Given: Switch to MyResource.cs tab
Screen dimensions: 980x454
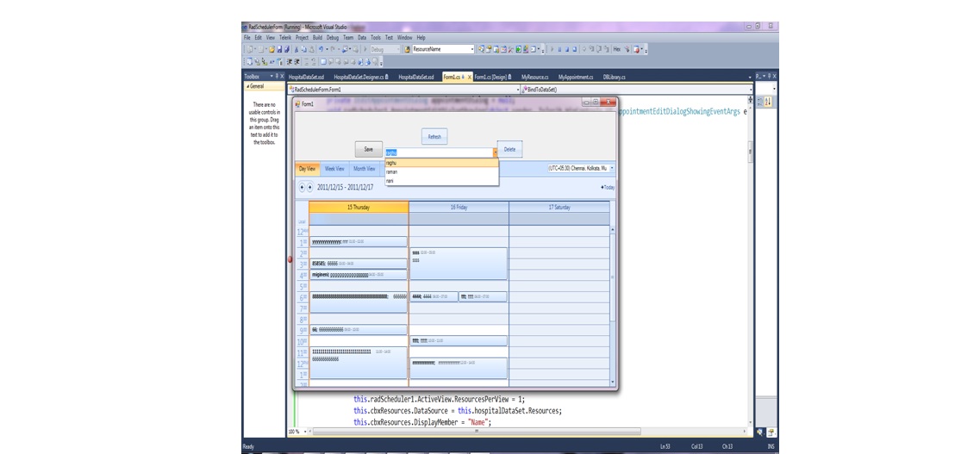Looking at the screenshot, I should pos(535,78).
